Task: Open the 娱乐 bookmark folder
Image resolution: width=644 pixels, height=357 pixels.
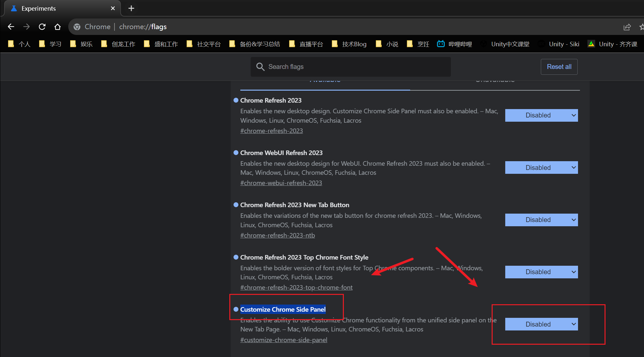Action: (82, 44)
